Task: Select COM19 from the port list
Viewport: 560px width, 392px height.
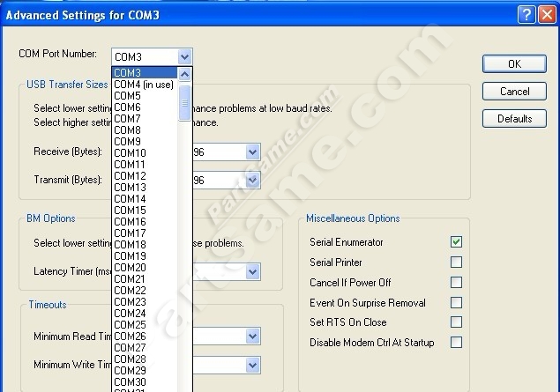Action: click(x=145, y=255)
